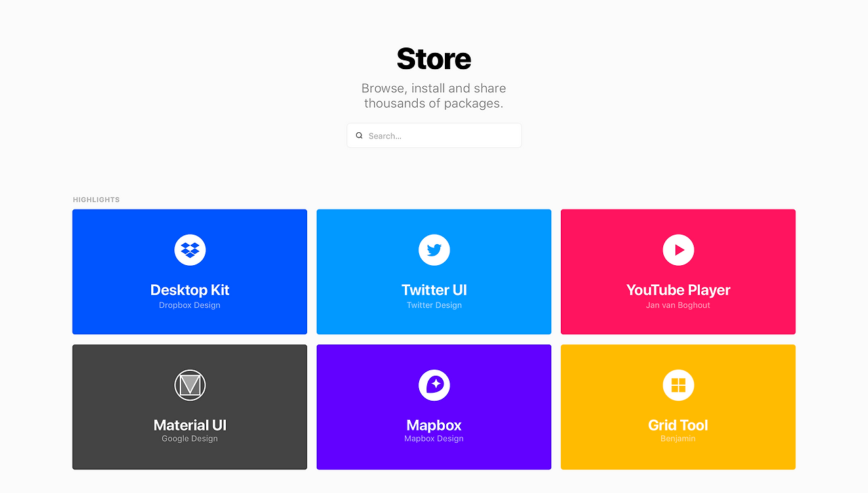Image resolution: width=868 pixels, height=493 pixels.
Task: Click the Dropbox Design author label
Action: tap(190, 305)
